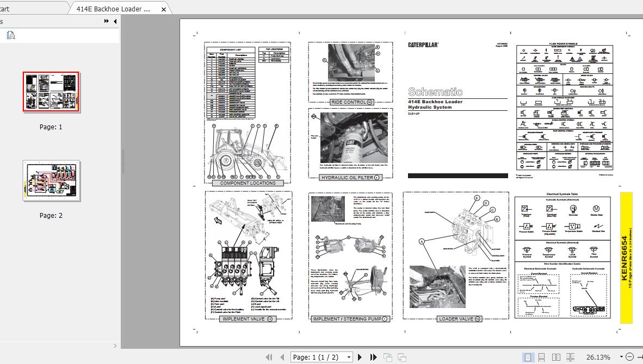
Task: Open the zoom percentage dropdown
Action: (x=621, y=357)
